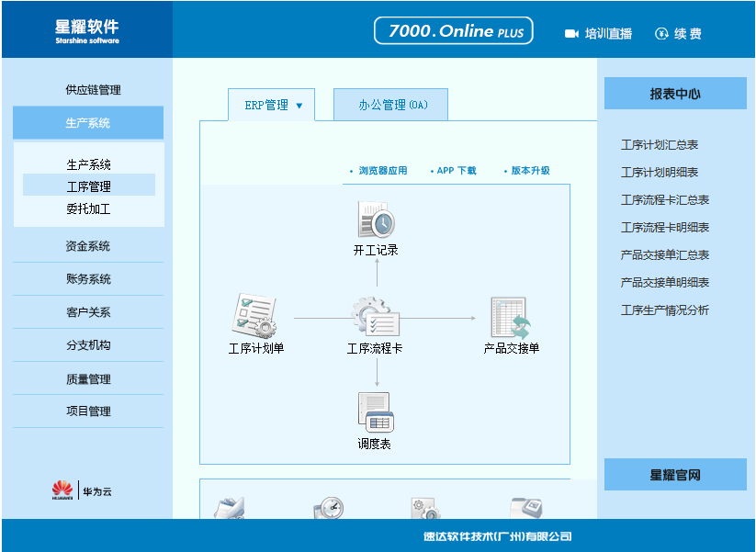
Task: Open the APP 下载 link
Action: (x=457, y=171)
